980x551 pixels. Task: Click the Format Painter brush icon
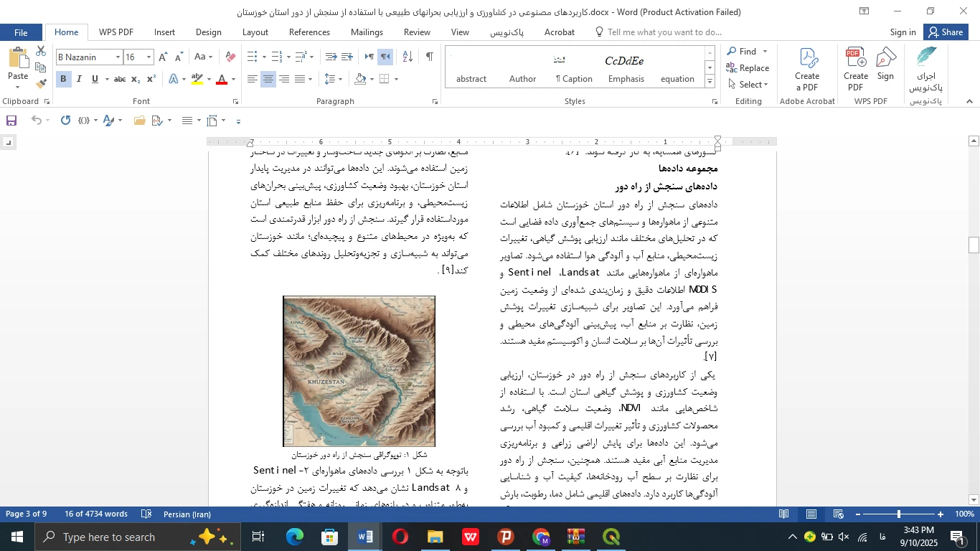click(41, 83)
